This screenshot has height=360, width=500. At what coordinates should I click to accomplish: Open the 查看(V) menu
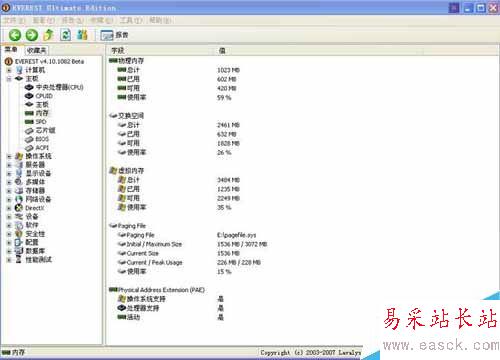point(43,21)
